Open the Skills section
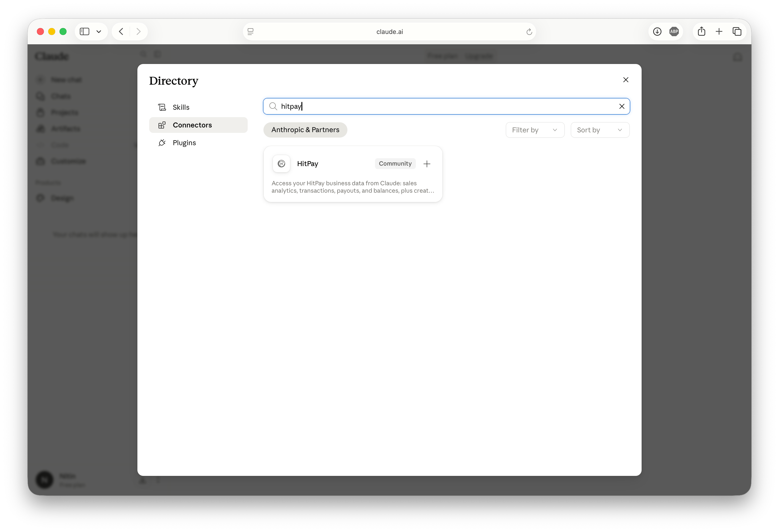Screen dimensions: 779x532 (x=198, y=107)
